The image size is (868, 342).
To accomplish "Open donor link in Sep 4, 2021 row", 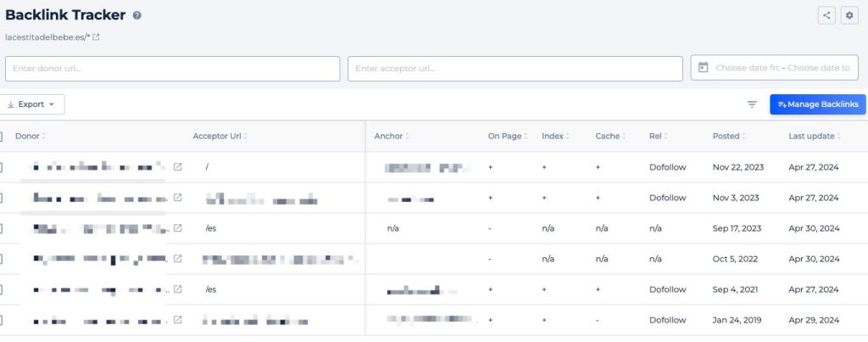I will point(177,289).
